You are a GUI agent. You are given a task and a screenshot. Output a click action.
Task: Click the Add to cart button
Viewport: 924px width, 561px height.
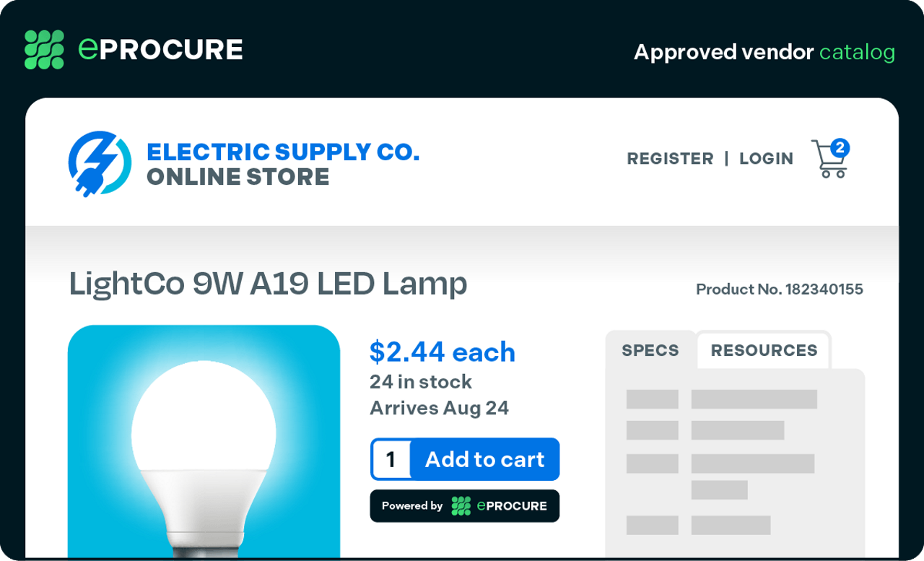pos(484,459)
